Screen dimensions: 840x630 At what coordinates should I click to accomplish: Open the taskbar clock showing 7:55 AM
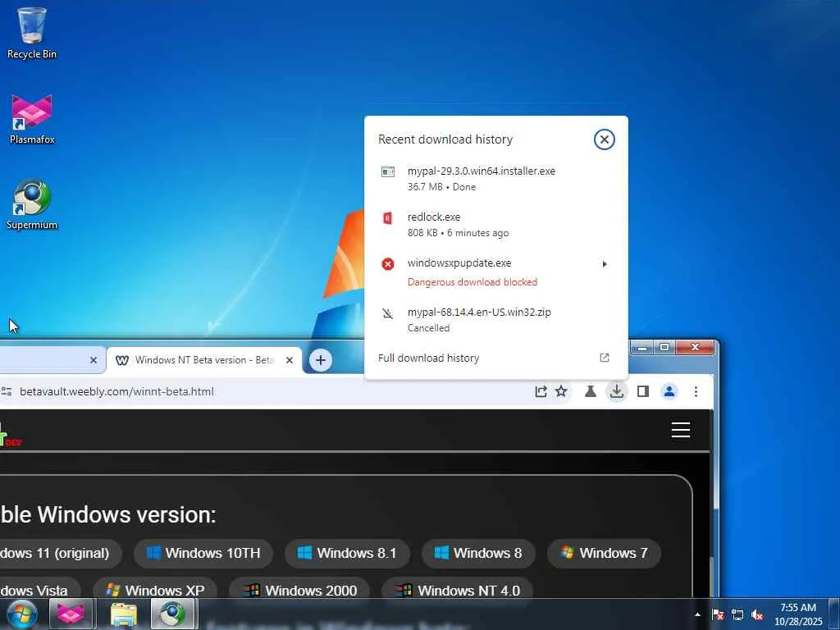click(x=798, y=614)
